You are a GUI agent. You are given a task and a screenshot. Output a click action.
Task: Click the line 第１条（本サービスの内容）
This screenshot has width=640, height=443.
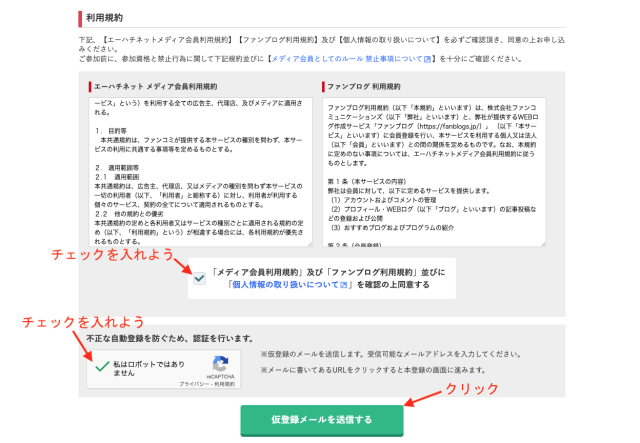tap(367, 181)
